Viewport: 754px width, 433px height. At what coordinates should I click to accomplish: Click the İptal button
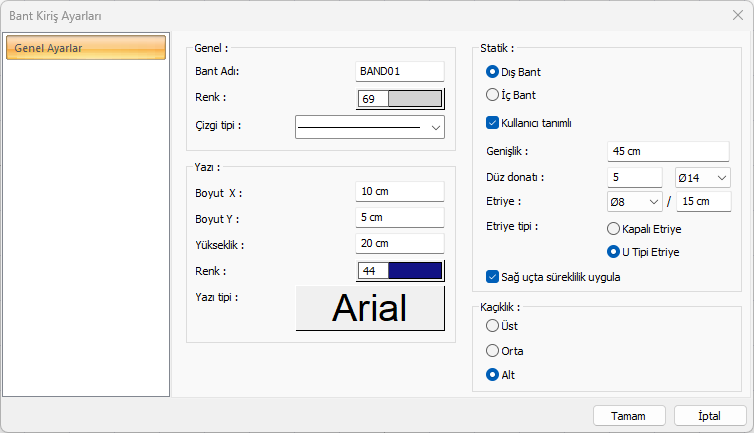pos(710,416)
